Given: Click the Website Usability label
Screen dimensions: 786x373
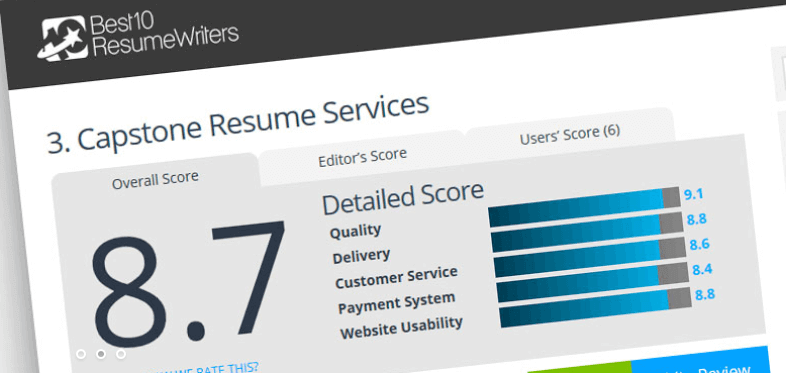Looking at the screenshot, I should click(402, 328).
